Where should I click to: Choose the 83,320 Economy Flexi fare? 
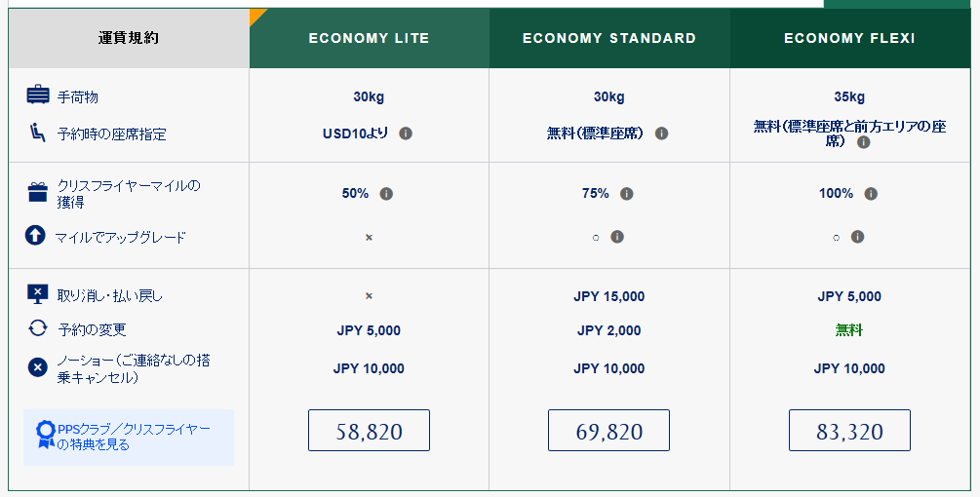click(x=849, y=430)
